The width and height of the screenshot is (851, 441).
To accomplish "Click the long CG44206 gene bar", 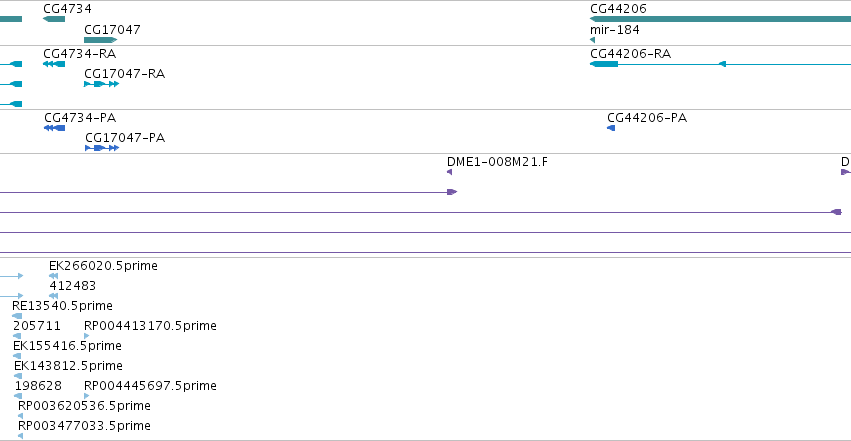I will 720,19.
